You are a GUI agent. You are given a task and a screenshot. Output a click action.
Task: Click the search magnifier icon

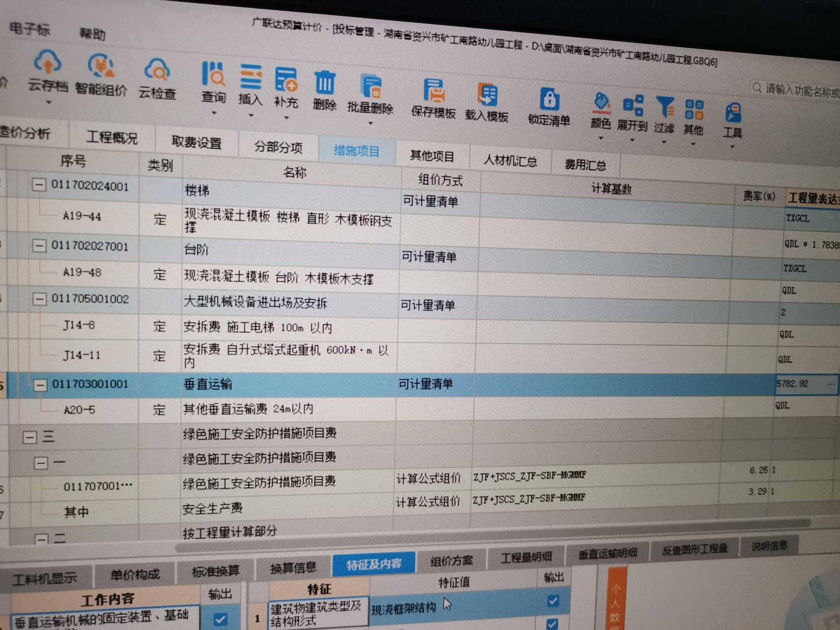[x=757, y=87]
